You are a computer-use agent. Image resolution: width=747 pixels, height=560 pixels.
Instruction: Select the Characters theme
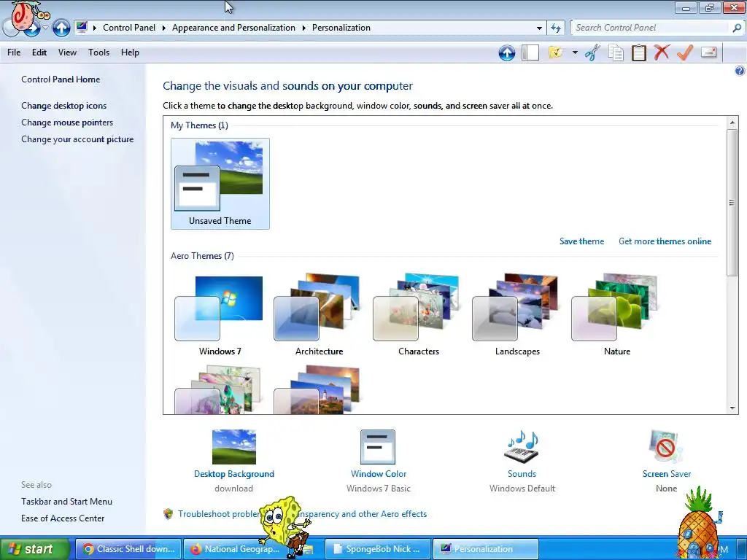[418, 315]
